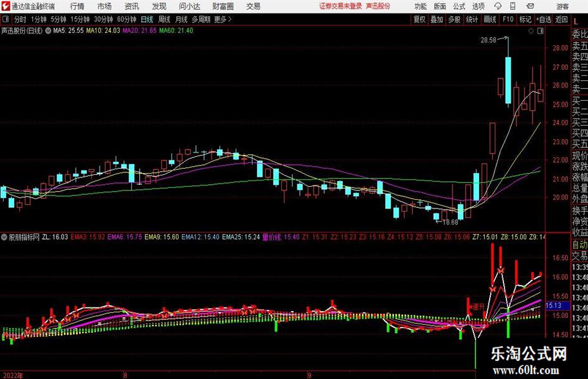Expand 更多 periods chevron
The height and width of the screenshot is (379, 588).
(x=230, y=19)
